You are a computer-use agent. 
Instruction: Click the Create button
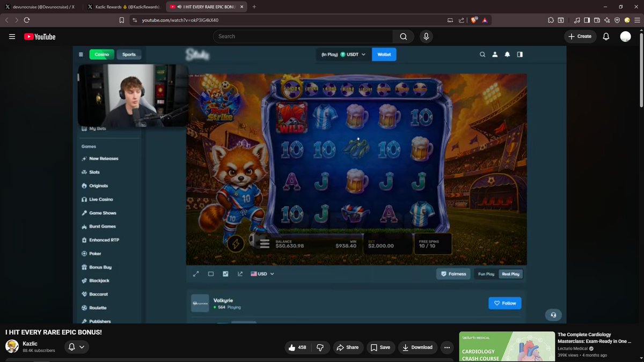pyautogui.click(x=580, y=36)
